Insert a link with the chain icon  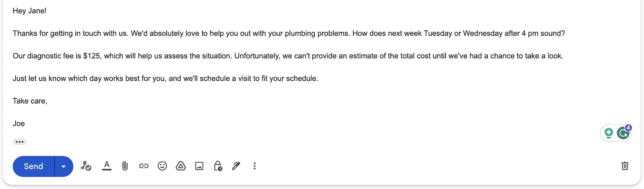click(x=144, y=166)
